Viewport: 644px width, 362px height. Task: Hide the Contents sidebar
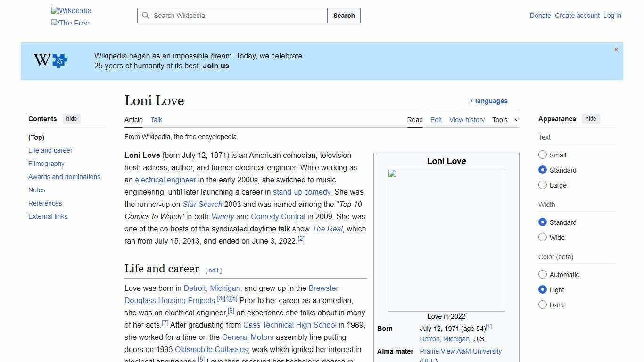click(x=71, y=119)
